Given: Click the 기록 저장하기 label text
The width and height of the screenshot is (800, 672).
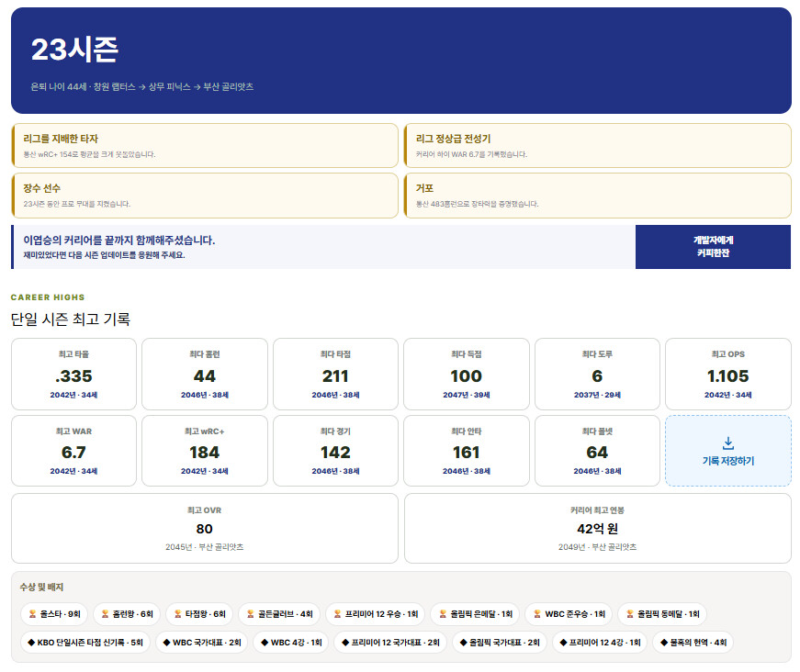Looking at the screenshot, I should (728, 461).
